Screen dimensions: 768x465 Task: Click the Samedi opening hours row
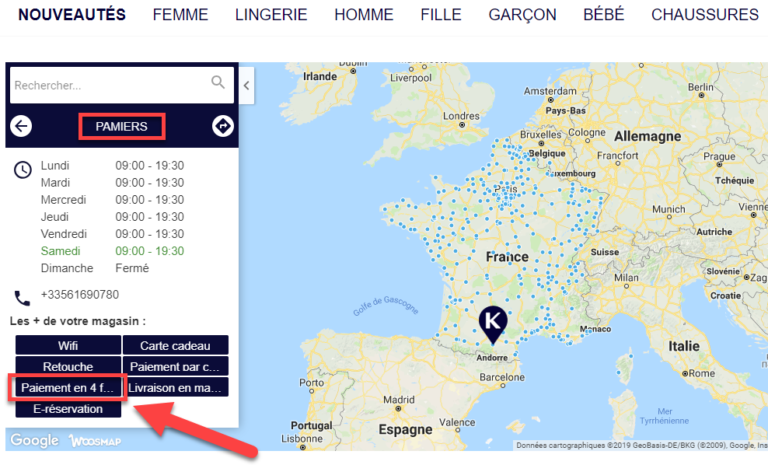point(112,251)
